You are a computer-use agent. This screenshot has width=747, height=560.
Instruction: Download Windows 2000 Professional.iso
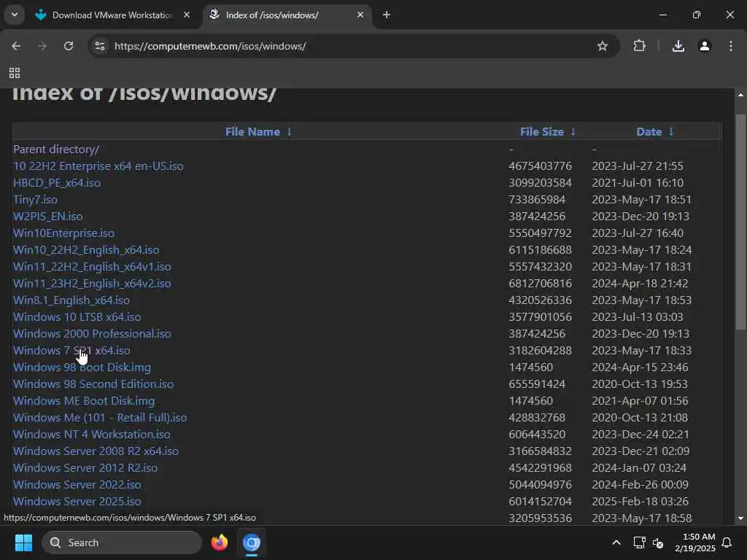[92, 334]
